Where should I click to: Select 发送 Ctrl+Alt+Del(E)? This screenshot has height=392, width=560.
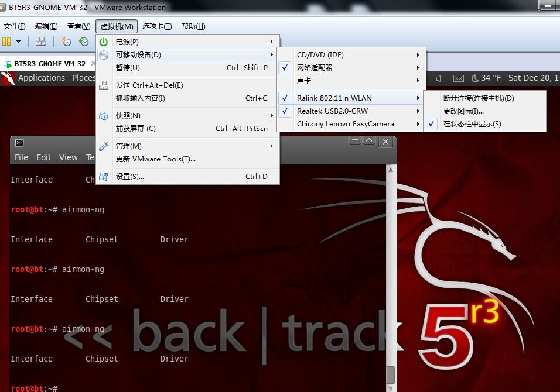coord(188,85)
